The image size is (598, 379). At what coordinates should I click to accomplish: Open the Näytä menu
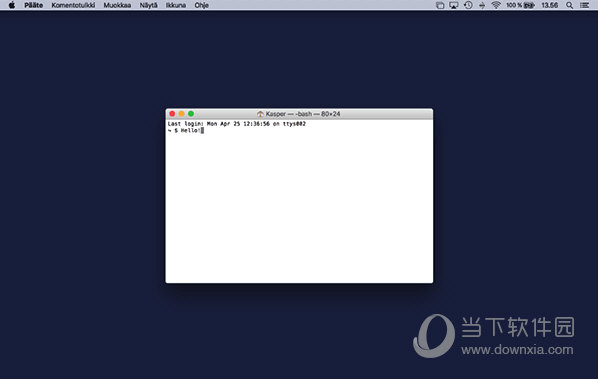pyautogui.click(x=148, y=5)
